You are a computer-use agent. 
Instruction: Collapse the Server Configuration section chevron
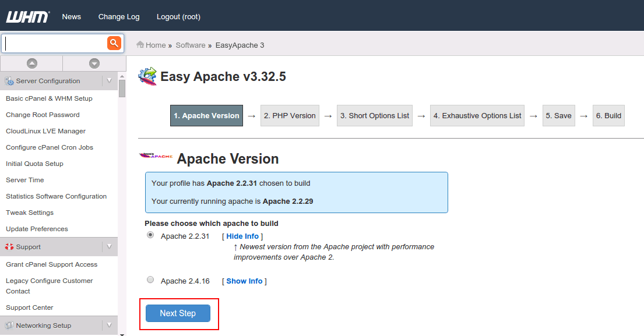point(109,81)
